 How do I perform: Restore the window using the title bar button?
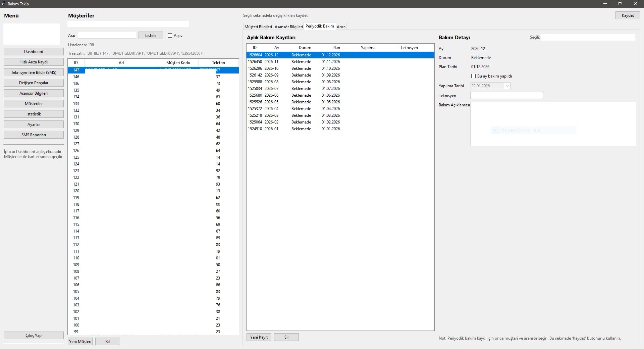point(620,4)
